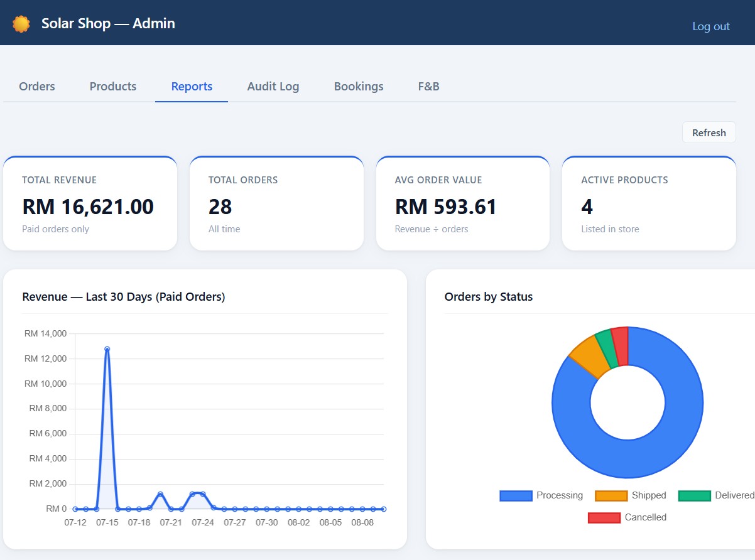Toggle the Cancelled legend swatch
Image resolution: width=755 pixels, height=560 pixels.
604,518
